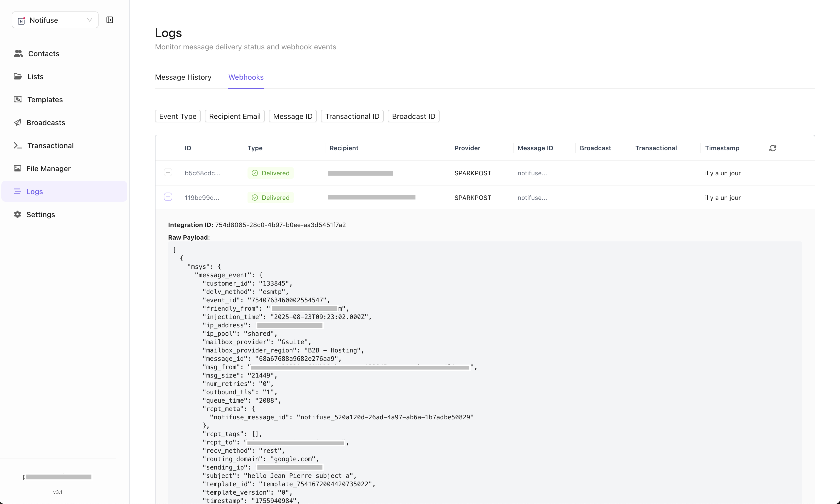Viewport: 840px width, 504px height.
Task: Expand row b5c68cdc with plus button
Action: click(168, 172)
